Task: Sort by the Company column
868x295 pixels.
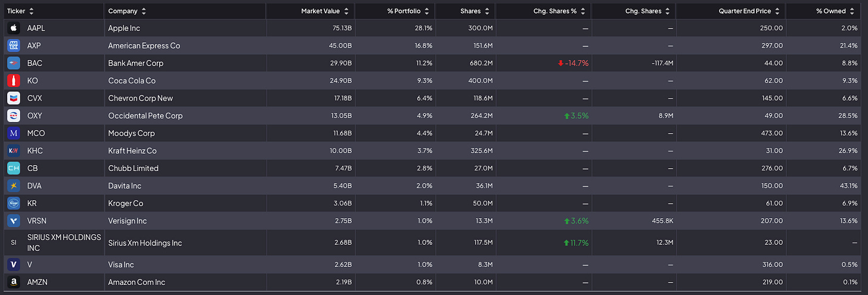Action: [x=144, y=11]
